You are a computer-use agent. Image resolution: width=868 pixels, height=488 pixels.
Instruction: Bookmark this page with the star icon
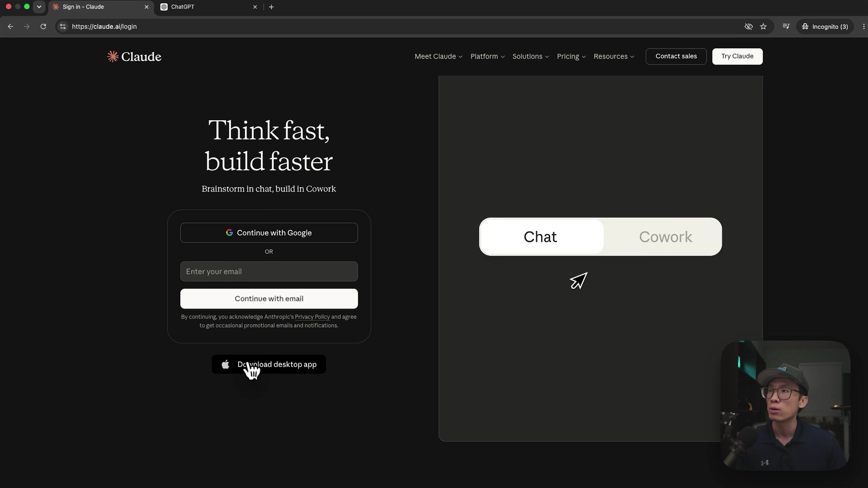[x=764, y=27]
